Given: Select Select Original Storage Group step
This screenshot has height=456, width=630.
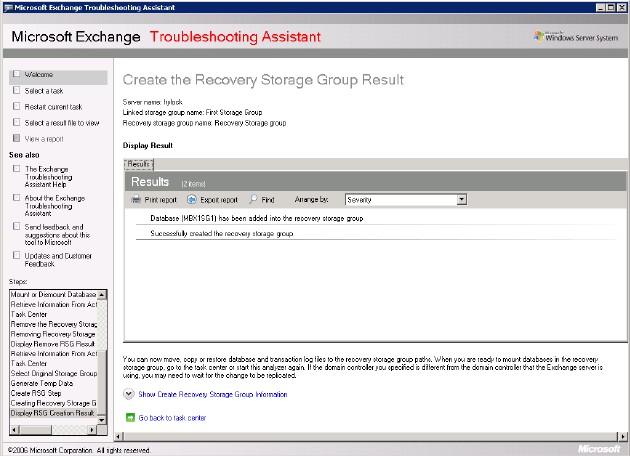Looking at the screenshot, I should point(53,374).
